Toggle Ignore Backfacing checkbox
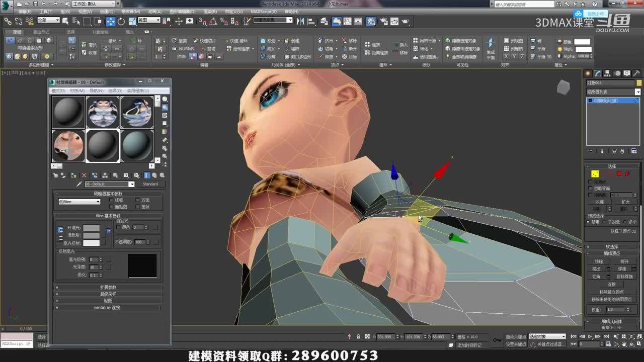The height and width of the screenshot is (362, 644). [x=590, y=189]
